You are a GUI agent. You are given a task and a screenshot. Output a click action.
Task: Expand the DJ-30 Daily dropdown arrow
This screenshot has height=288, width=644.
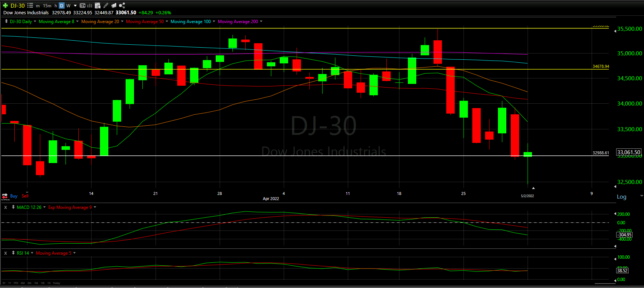click(35, 22)
